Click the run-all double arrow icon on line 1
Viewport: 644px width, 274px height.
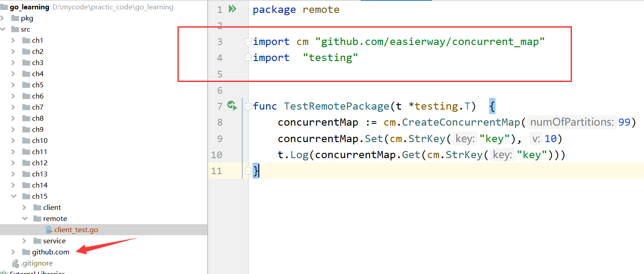[x=232, y=9]
